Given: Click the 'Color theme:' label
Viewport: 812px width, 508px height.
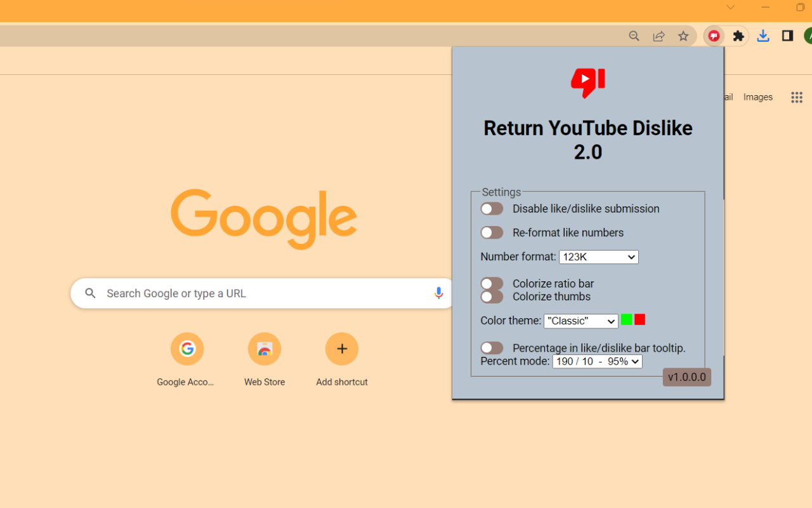Looking at the screenshot, I should click(511, 321).
